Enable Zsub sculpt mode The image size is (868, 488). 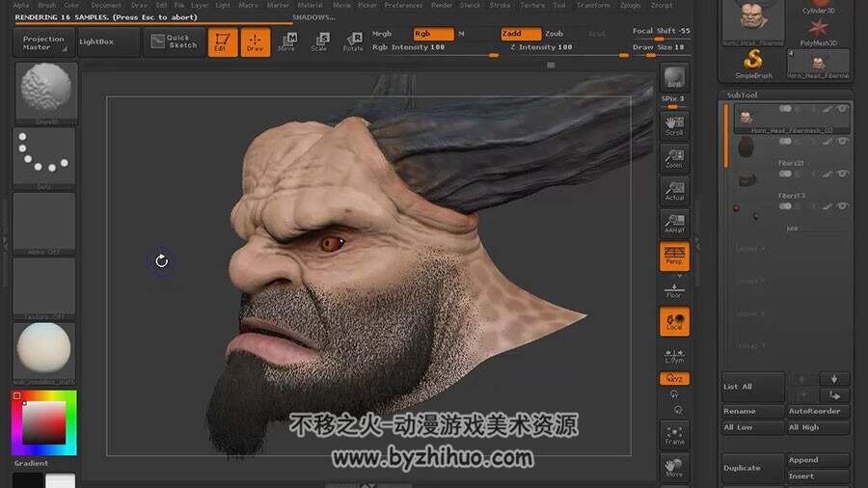pyautogui.click(x=555, y=34)
